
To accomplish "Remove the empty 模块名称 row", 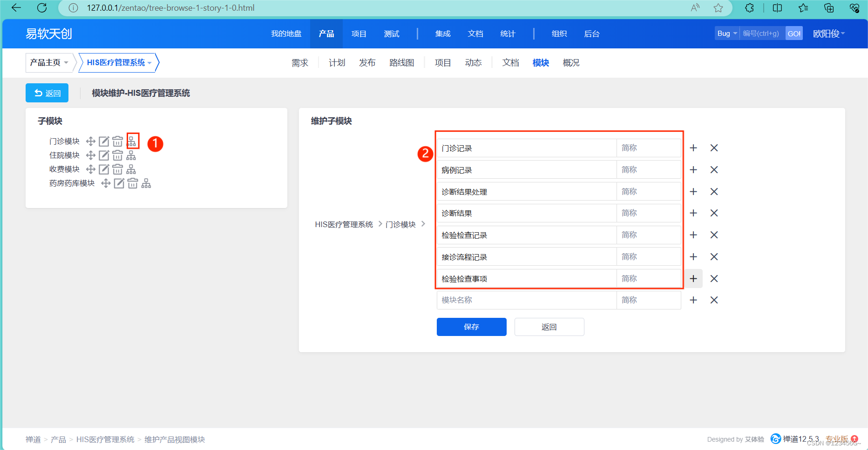I will pyautogui.click(x=714, y=300).
